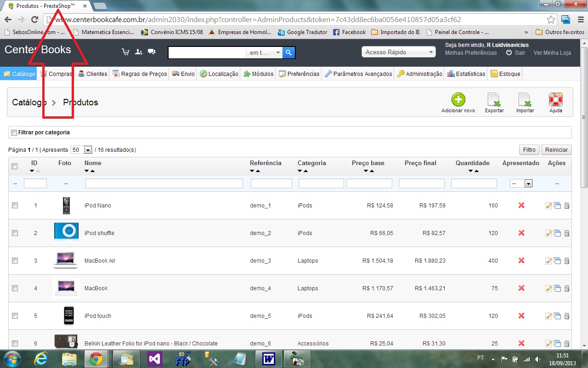The width and height of the screenshot is (588, 368).
Task: Go back in Chrome browser
Action: pos(8,19)
